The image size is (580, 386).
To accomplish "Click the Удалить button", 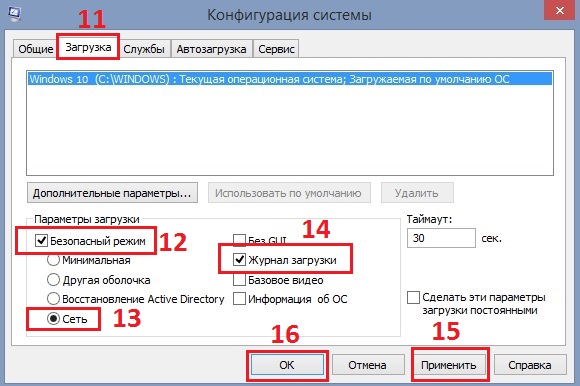I will coord(417,193).
